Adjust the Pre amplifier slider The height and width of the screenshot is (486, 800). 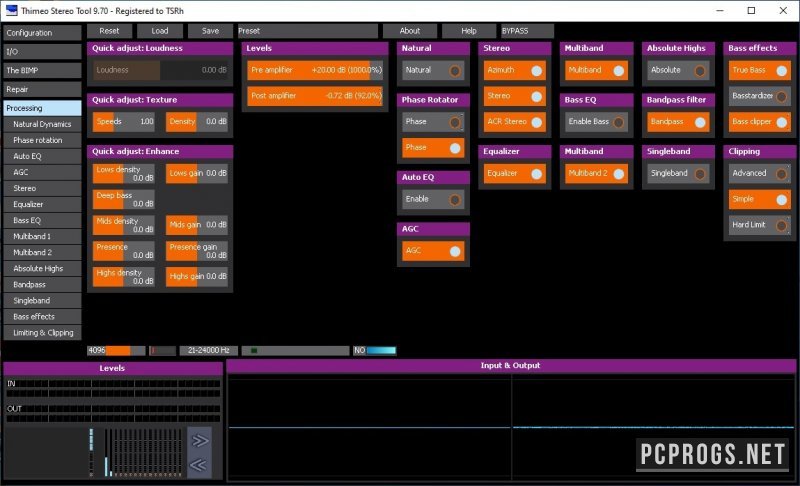click(315, 70)
